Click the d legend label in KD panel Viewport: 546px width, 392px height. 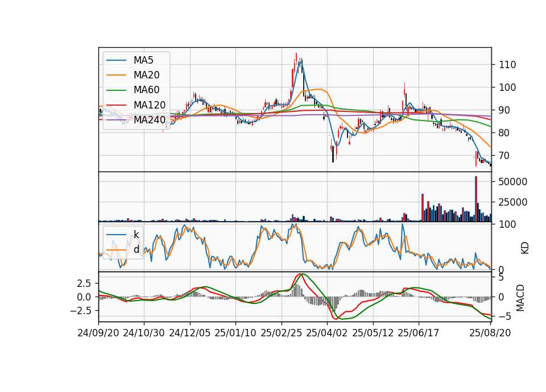click(136, 249)
